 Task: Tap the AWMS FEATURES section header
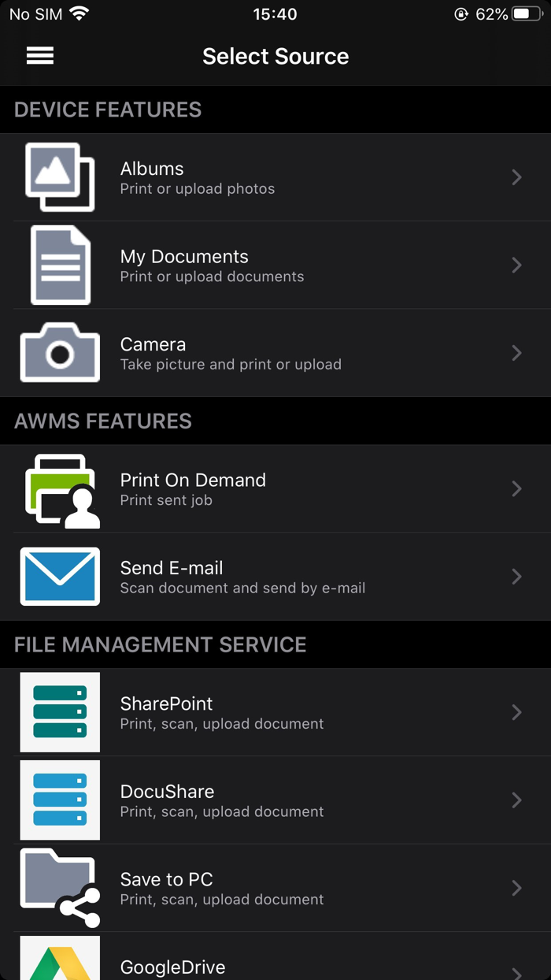click(103, 421)
